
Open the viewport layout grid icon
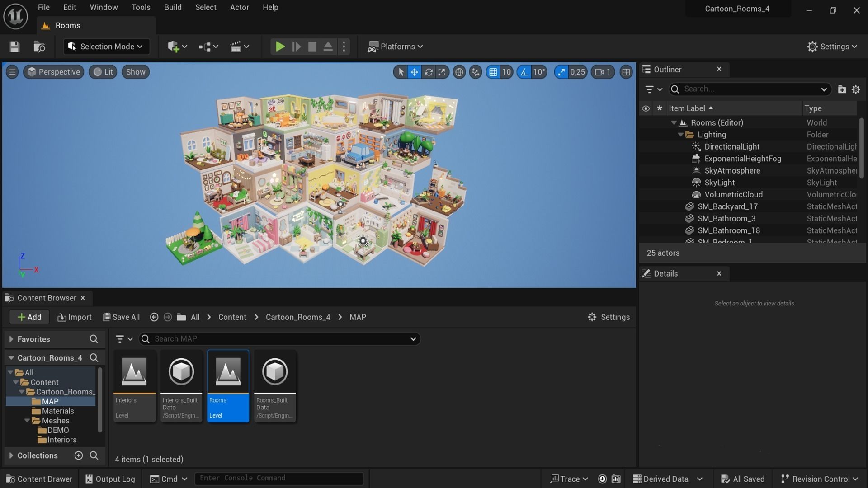point(626,72)
